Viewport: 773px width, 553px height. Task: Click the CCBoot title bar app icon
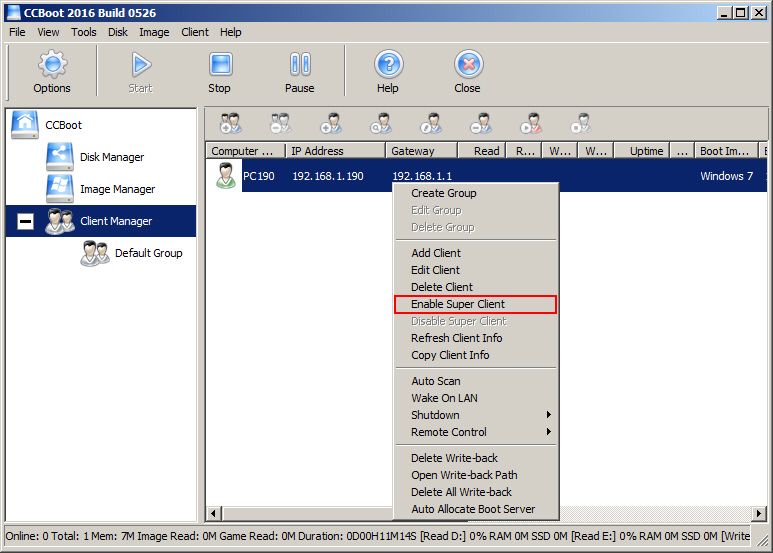pos(13,12)
